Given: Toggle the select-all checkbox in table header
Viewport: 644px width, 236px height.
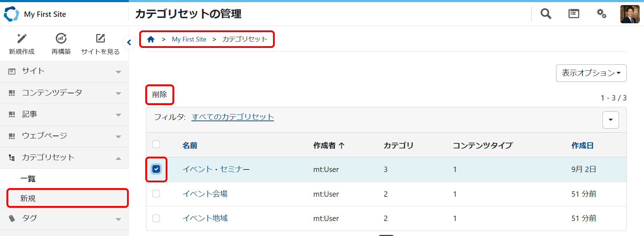Looking at the screenshot, I should click(x=156, y=144).
